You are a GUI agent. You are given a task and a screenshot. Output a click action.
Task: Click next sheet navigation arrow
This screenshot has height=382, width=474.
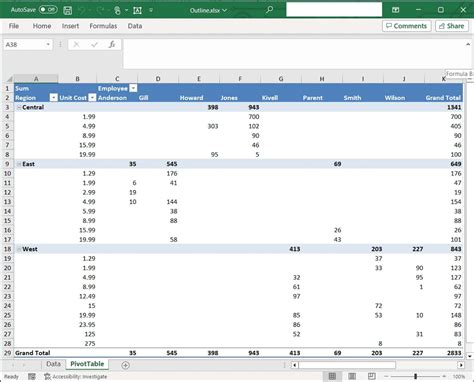pyautogui.click(x=24, y=365)
